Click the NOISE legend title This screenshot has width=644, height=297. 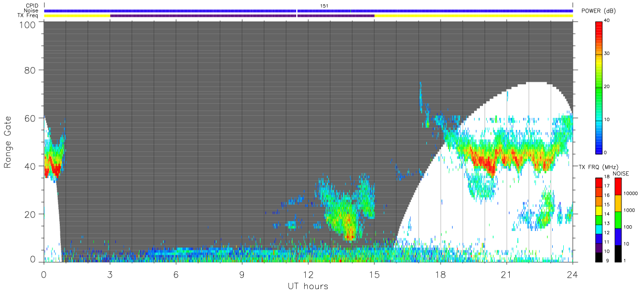point(620,173)
